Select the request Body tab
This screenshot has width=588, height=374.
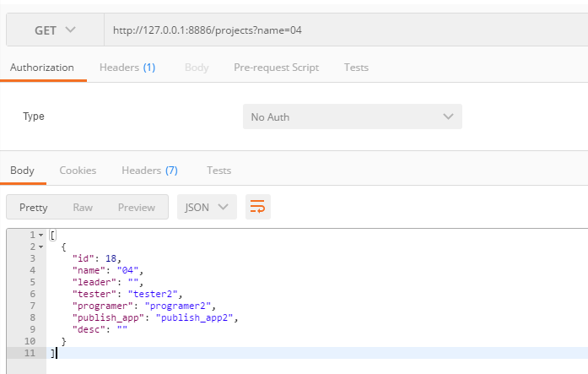click(x=197, y=68)
